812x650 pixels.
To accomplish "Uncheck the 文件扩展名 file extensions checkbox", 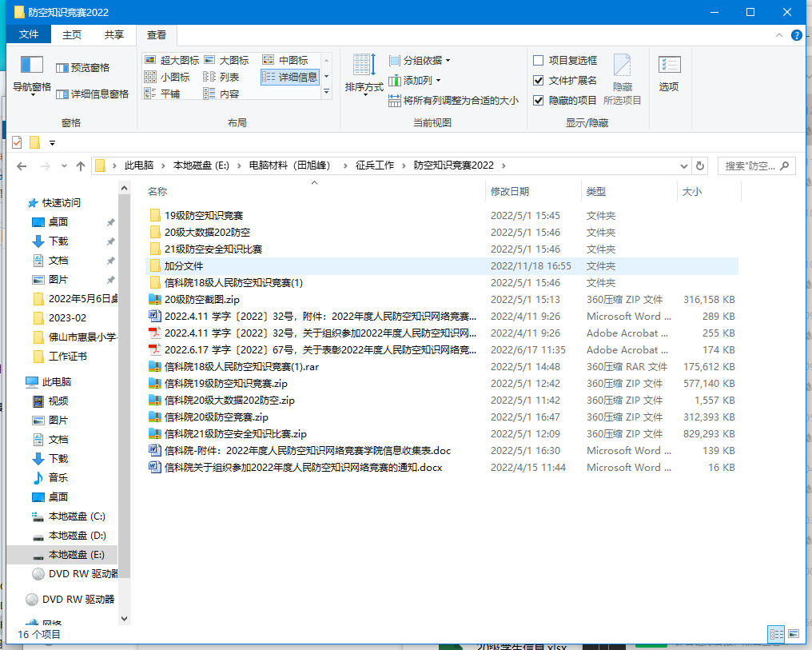I will 539,80.
